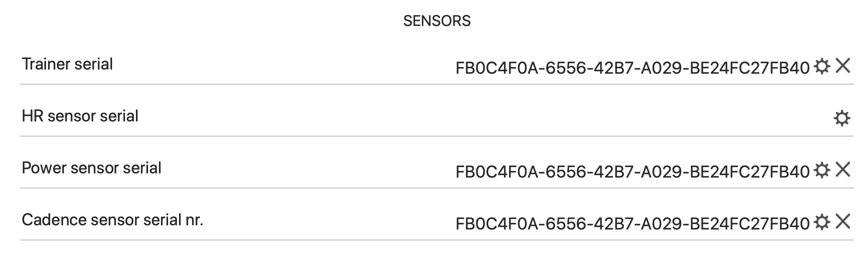Open settings gear for Cadence sensor serial
This screenshot has width=868, height=263.
pyautogui.click(x=822, y=222)
